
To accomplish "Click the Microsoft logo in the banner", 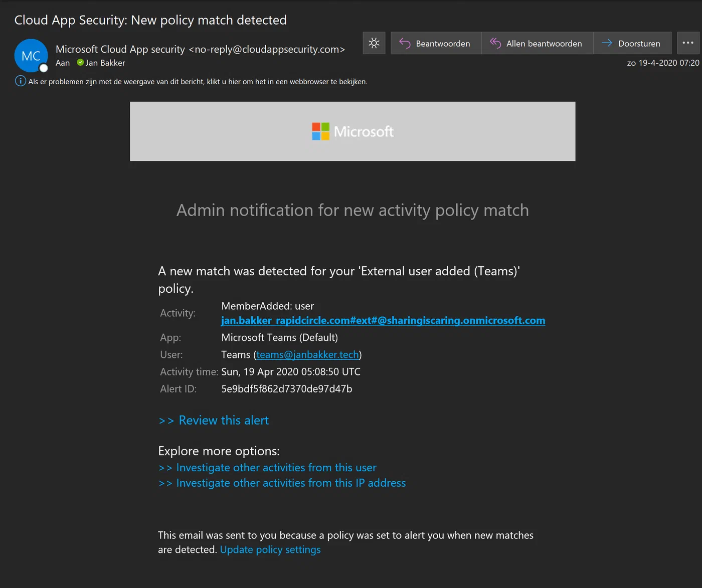I will click(353, 131).
